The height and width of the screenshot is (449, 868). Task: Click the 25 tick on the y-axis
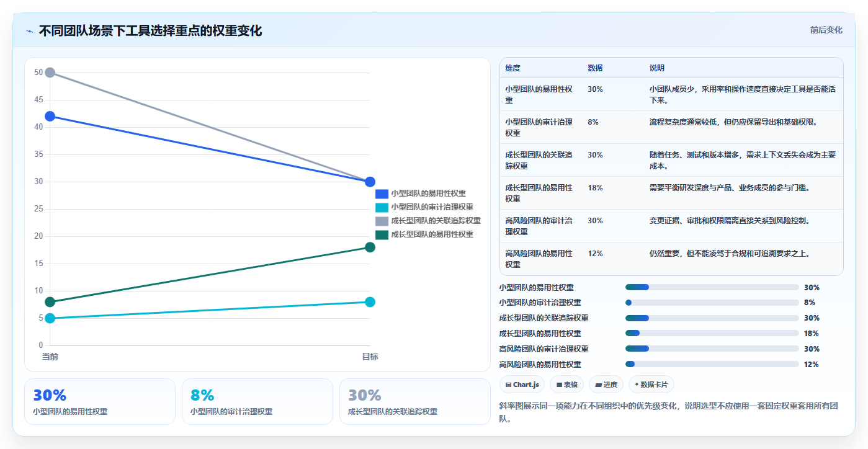pos(38,209)
